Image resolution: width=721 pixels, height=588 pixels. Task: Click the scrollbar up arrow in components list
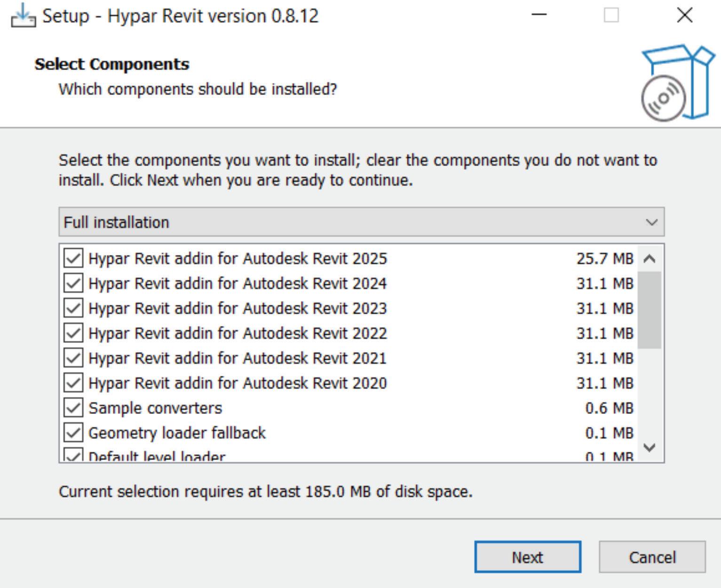pos(650,258)
